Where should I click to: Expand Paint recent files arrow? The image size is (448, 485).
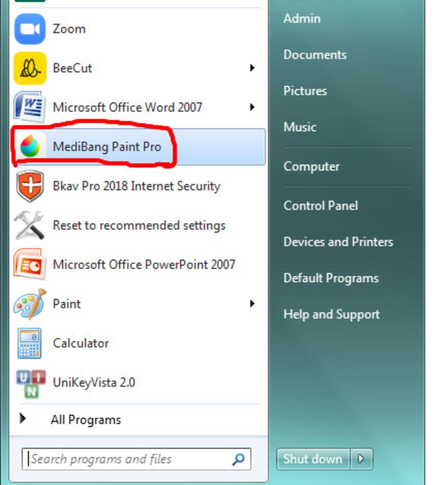252,304
